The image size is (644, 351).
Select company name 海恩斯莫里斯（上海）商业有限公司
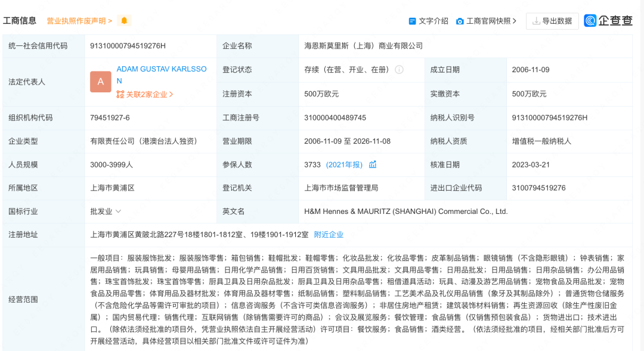tap(364, 46)
